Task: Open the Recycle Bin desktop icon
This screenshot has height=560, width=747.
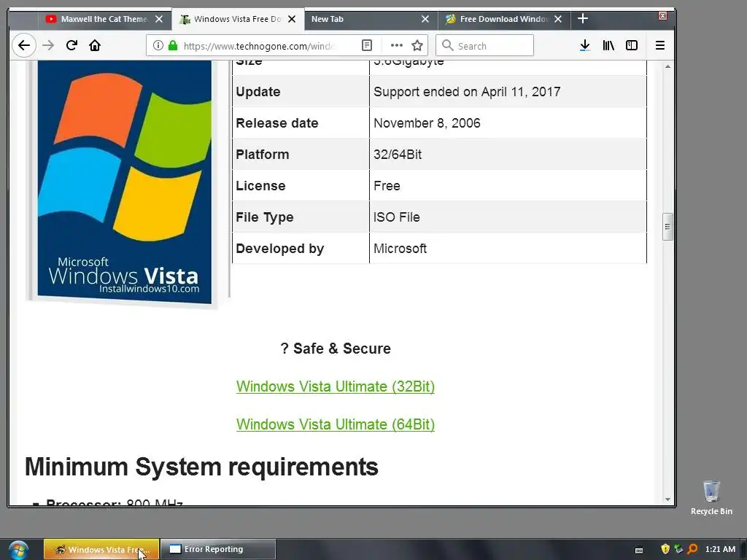Action: (711, 497)
